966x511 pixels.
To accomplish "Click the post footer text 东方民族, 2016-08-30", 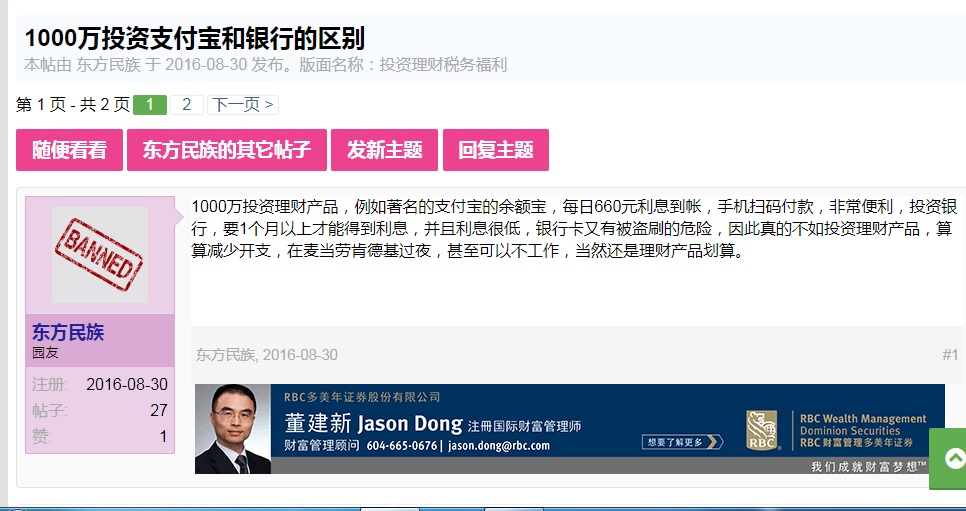I will click(267, 354).
